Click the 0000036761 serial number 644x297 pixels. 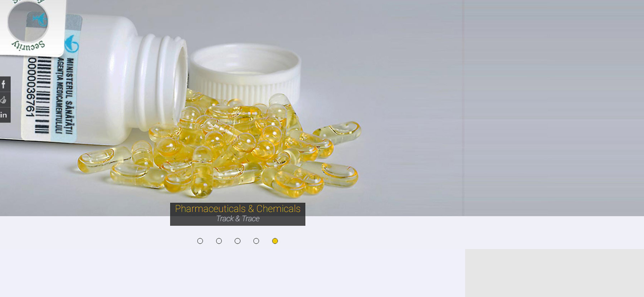point(30,87)
